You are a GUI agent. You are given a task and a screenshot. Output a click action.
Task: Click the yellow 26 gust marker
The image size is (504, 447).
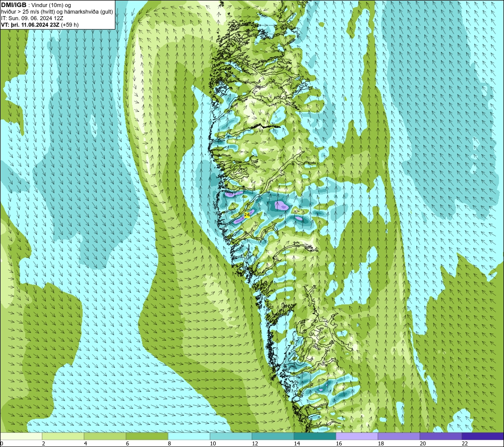pos(247,215)
